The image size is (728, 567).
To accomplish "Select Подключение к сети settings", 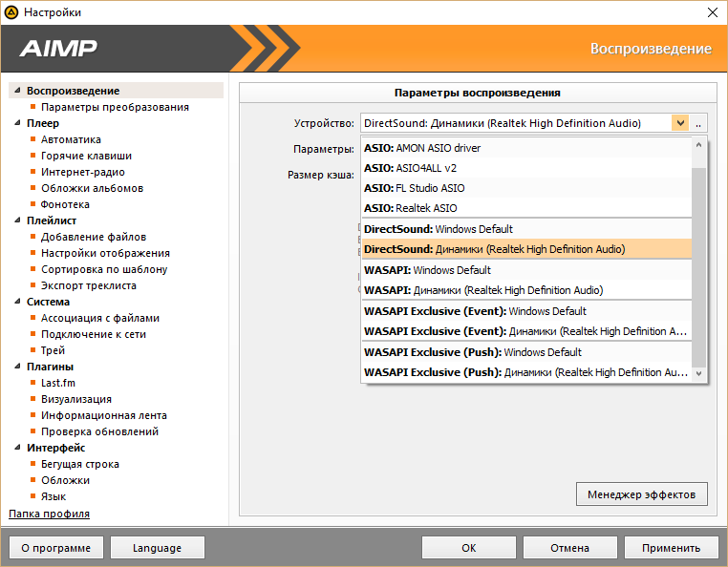I will click(x=94, y=334).
